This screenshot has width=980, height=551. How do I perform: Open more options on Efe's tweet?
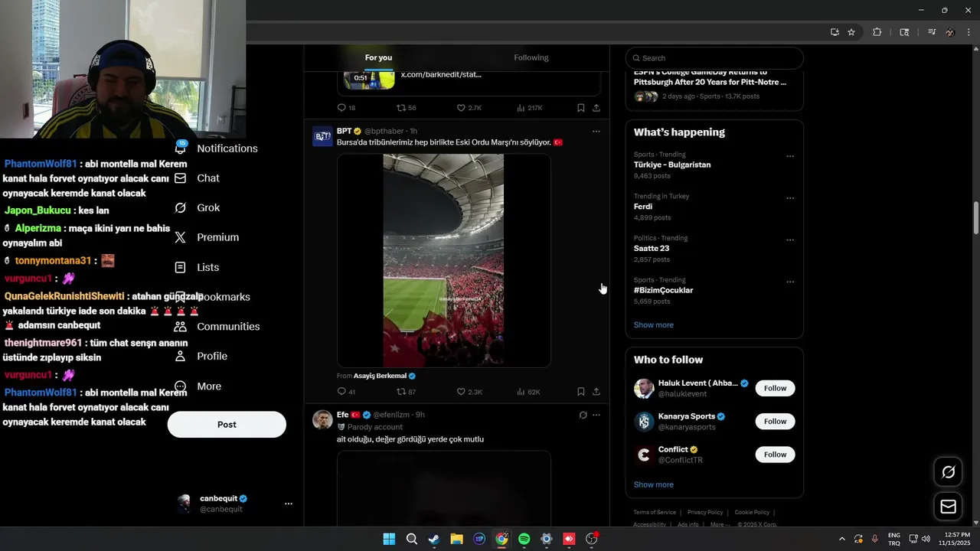[x=596, y=415]
